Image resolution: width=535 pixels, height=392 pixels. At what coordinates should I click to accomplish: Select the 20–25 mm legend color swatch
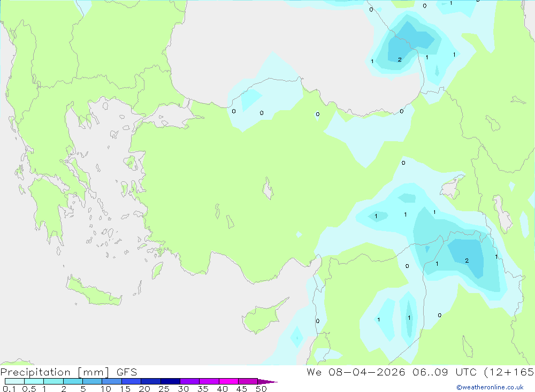[x=151, y=381]
